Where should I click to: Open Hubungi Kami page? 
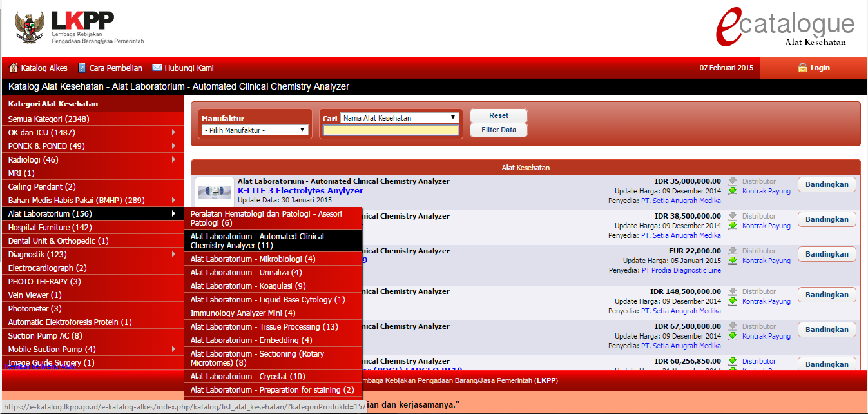pos(189,68)
